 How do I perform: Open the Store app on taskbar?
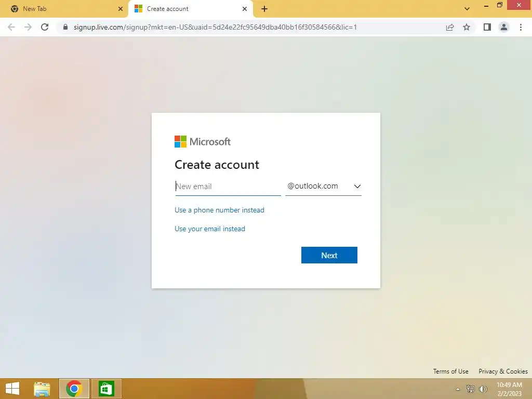pyautogui.click(x=106, y=389)
